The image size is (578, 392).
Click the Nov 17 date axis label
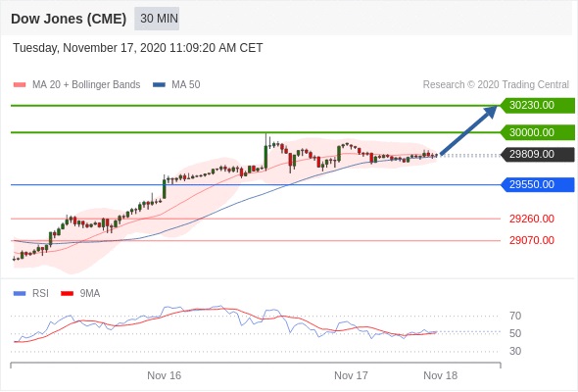[351, 375]
